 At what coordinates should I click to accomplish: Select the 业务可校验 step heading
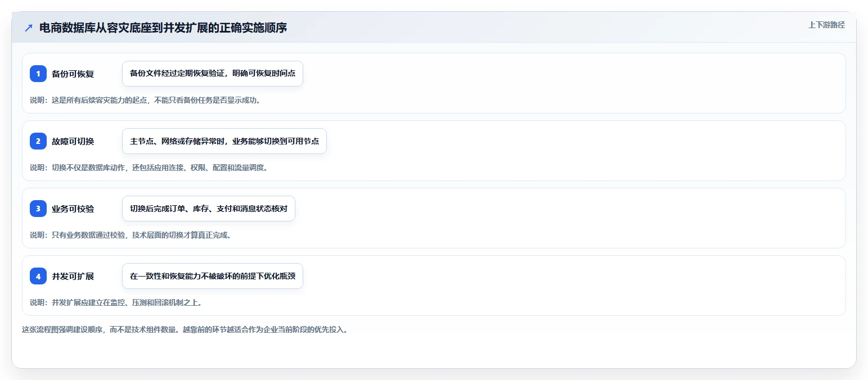tap(73, 209)
